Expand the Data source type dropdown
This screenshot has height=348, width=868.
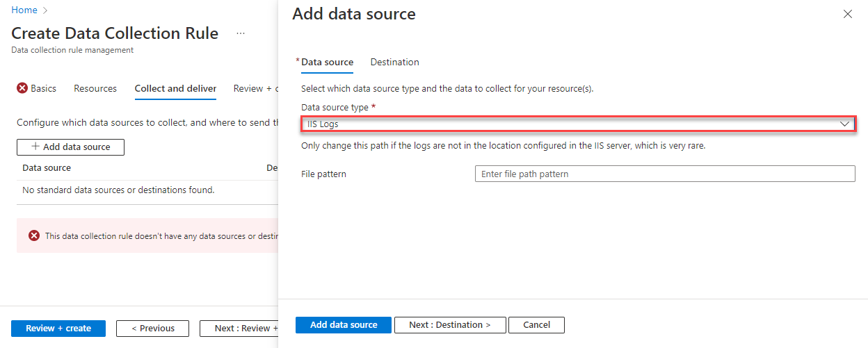pyautogui.click(x=845, y=124)
